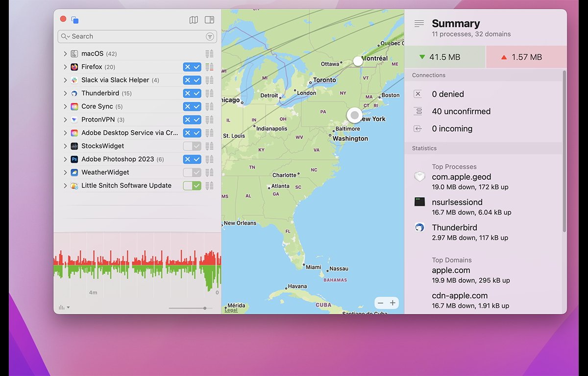Select the New York connection marker on map
This screenshot has width=588, height=376.
click(354, 115)
